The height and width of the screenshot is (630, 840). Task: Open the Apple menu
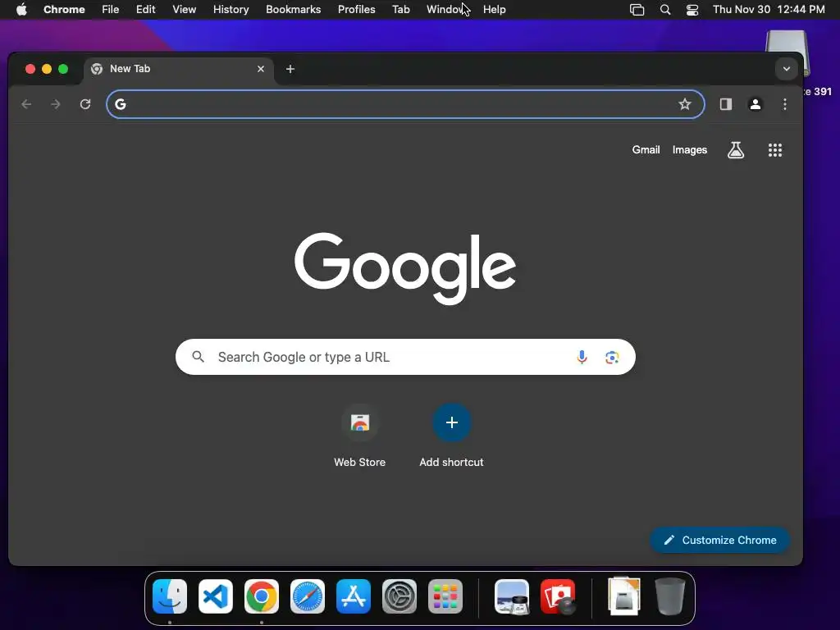point(21,10)
